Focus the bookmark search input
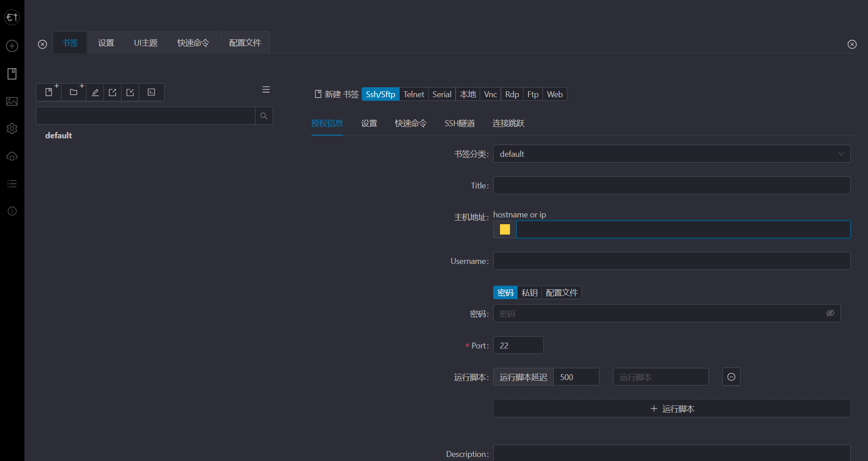This screenshot has width=868, height=461. (x=146, y=116)
